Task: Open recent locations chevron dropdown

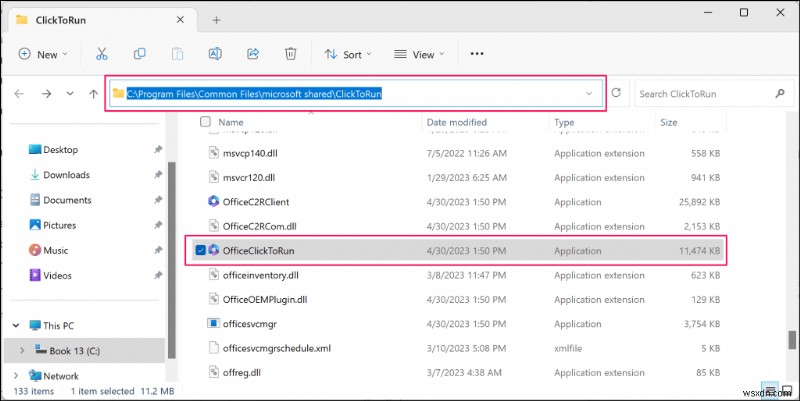Action: point(70,94)
